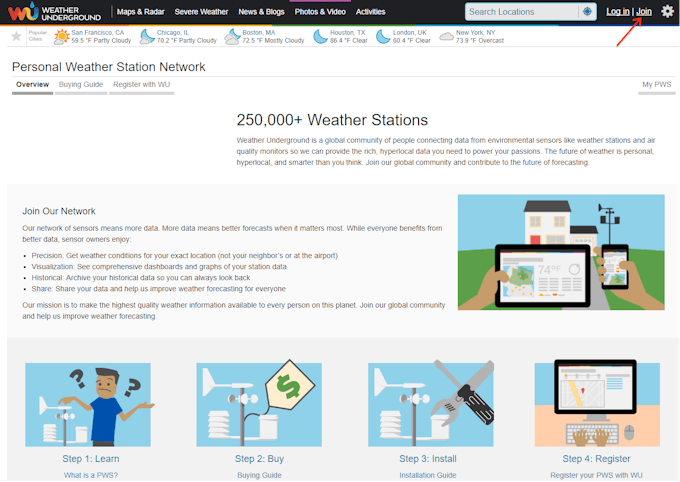Open the settings gear icon
Screen dimensions: 680x482
(667, 11)
